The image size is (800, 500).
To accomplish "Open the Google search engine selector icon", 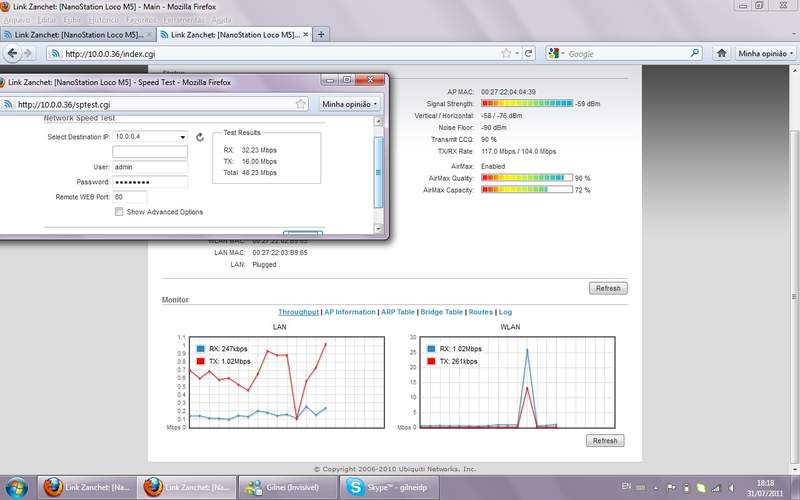I will 555,53.
